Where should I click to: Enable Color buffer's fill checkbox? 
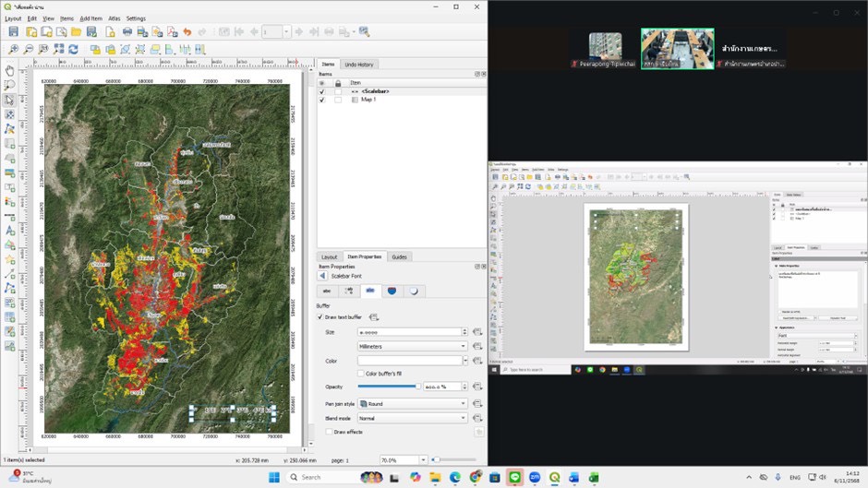361,373
